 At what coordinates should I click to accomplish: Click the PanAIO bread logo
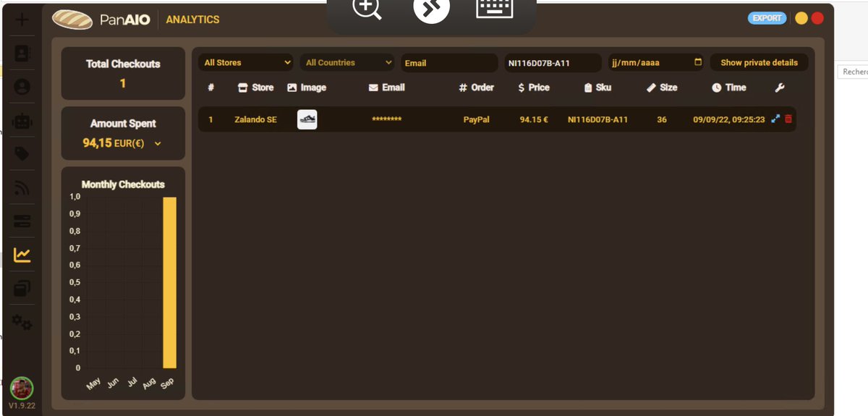pos(72,20)
